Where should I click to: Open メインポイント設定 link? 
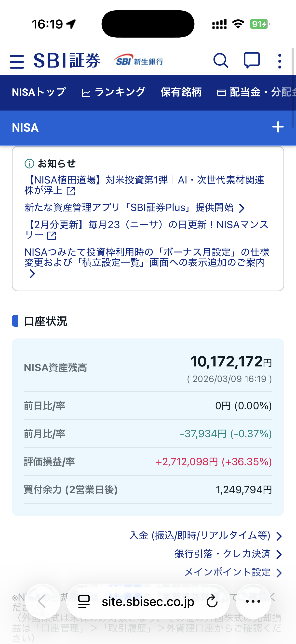(233, 572)
